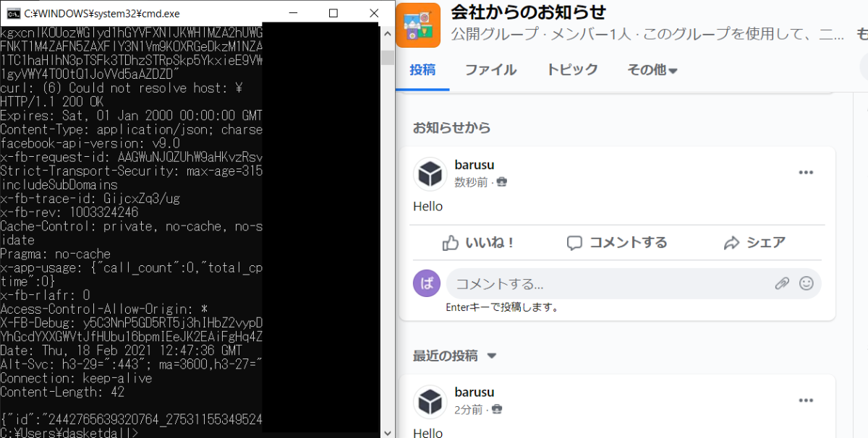Click the curl Could not resolve host line
The width and height of the screenshot is (868, 438).
pos(121,88)
